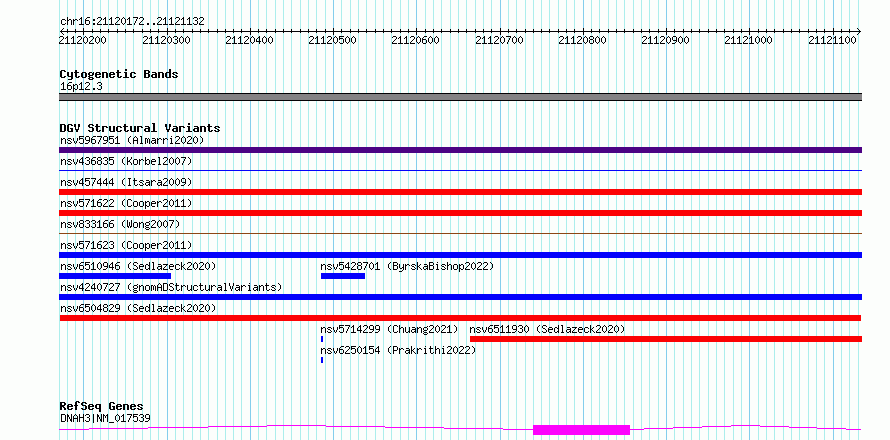This screenshot has width=890, height=440.
Task: Click the nsv5967951 (Almarri2020) label
Action: pyautogui.click(x=132, y=140)
